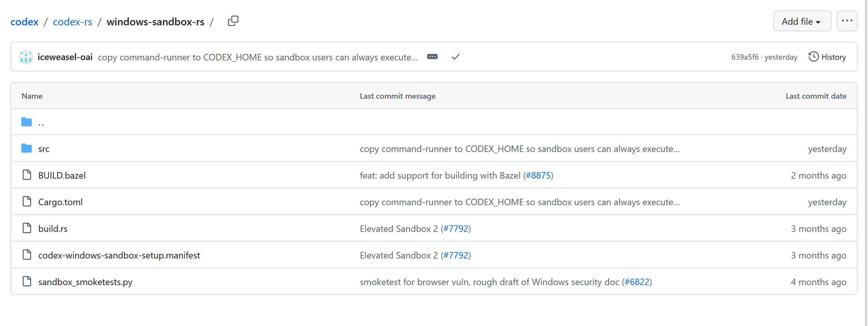Open the History commits view
The image size is (868, 326).
827,57
